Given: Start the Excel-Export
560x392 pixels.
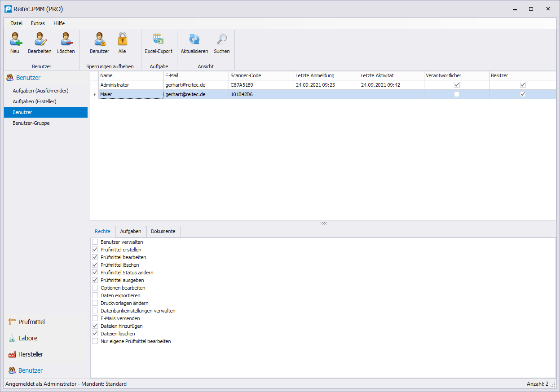Looking at the screenshot, I should click(x=158, y=40).
